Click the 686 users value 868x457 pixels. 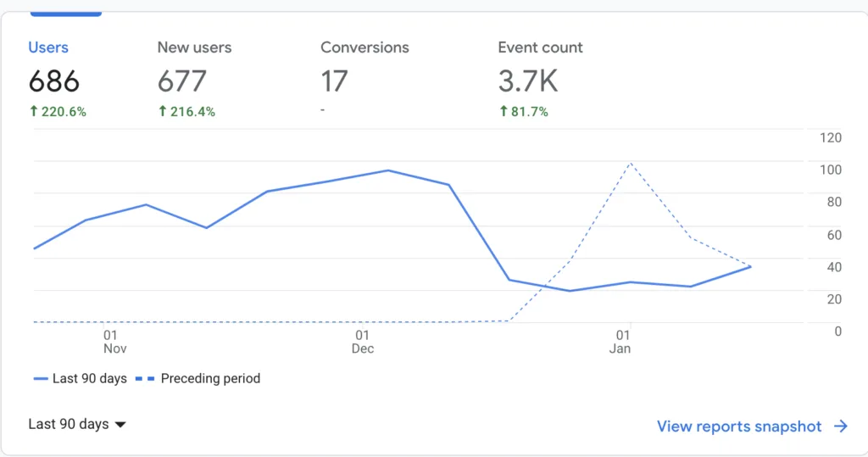coord(54,81)
